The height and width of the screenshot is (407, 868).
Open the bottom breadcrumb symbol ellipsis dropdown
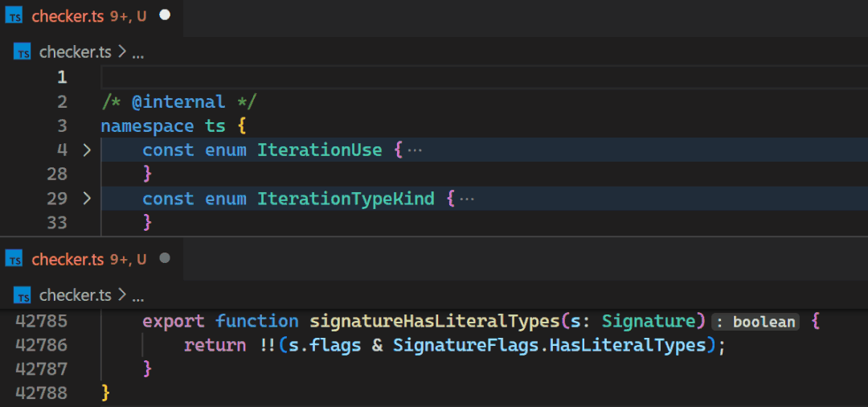(137, 295)
